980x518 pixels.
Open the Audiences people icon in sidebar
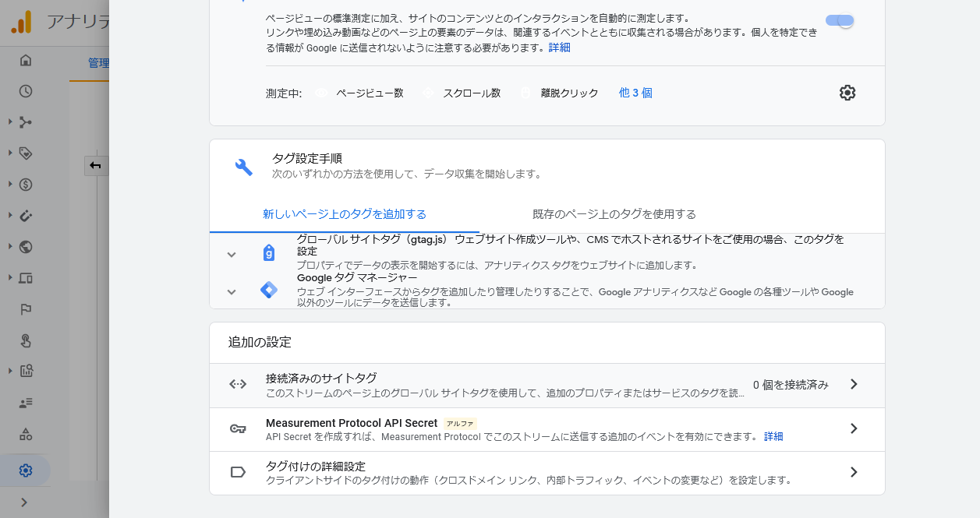tap(26, 403)
